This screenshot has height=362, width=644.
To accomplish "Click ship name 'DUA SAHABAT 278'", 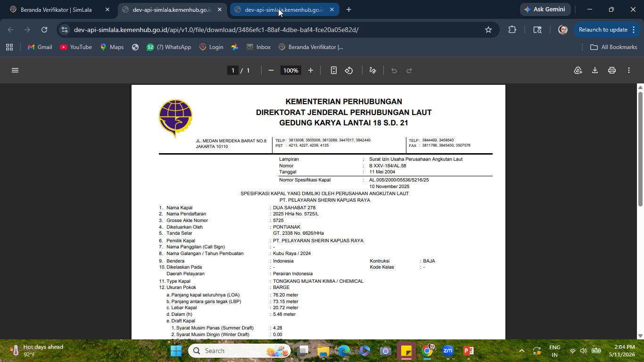I will tap(294, 207).
